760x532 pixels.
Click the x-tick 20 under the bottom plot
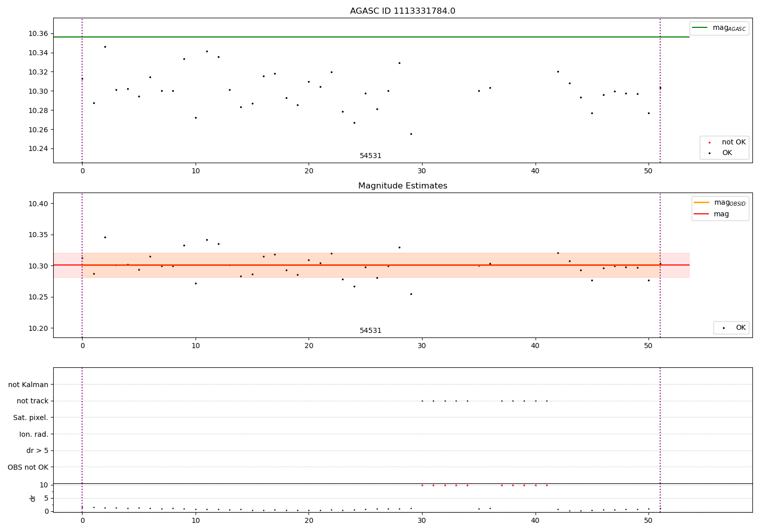point(309,520)
